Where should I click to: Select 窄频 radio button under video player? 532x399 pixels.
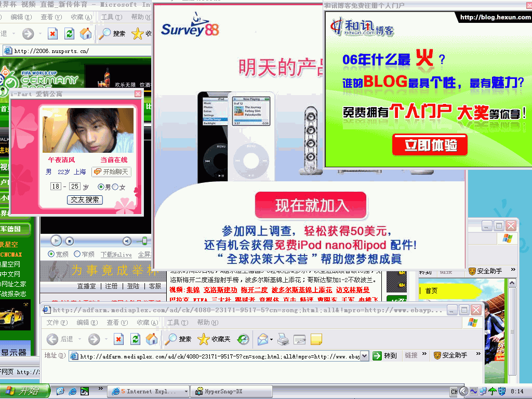click(x=77, y=254)
